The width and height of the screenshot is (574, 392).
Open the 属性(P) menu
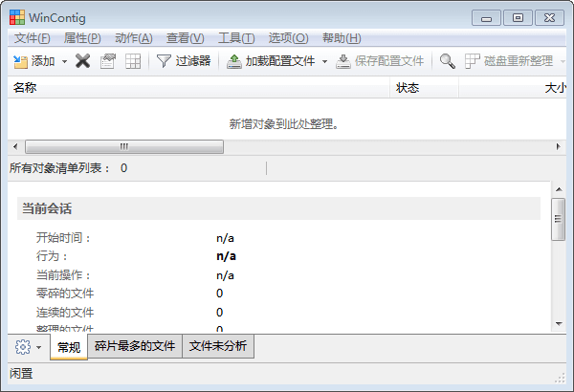[x=82, y=38]
